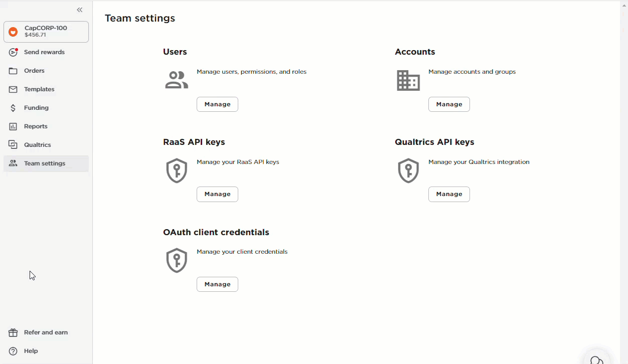Viewport: 628px width, 364px height.
Task: Click the Refer and earn gift icon
Action: click(12, 332)
